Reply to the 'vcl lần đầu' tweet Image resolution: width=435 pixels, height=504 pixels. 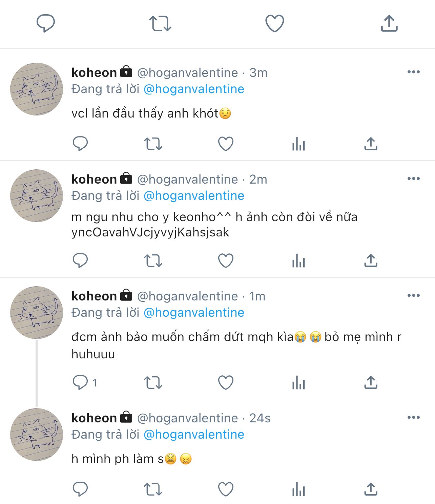[x=80, y=144]
